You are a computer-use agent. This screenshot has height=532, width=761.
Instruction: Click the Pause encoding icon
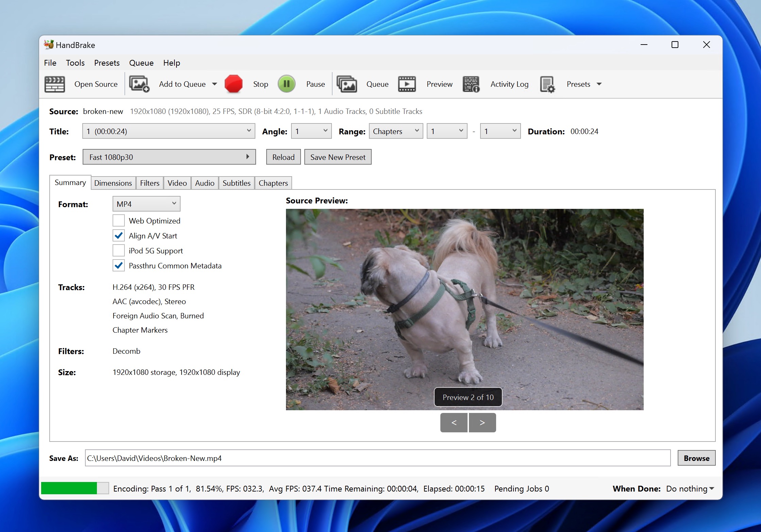tap(287, 83)
